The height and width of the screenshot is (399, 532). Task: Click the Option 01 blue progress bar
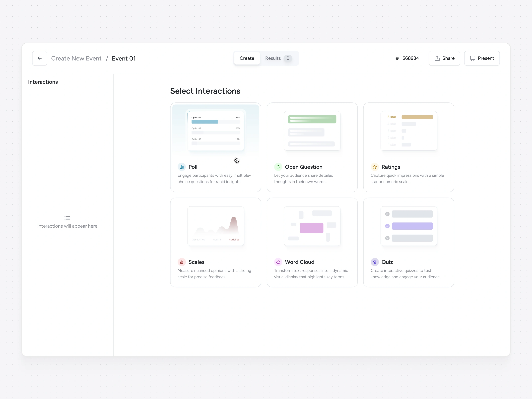pos(205,122)
